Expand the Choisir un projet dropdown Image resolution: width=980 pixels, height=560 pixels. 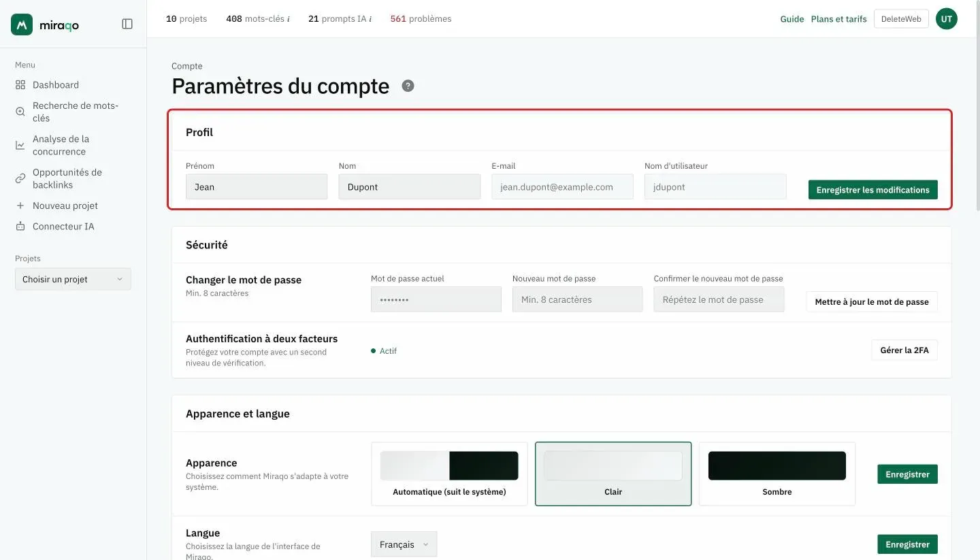pyautogui.click(x=73, y=279)
